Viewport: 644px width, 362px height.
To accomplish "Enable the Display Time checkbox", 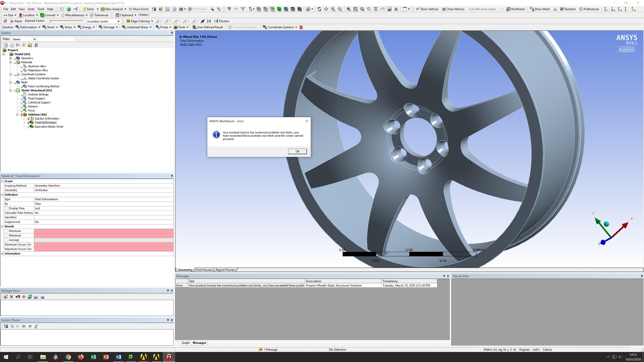I will coord(6,208).
